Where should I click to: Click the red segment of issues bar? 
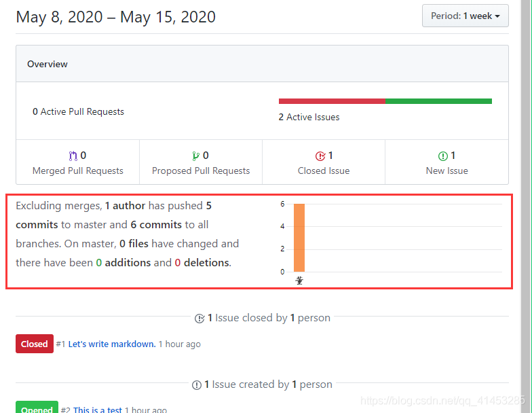point(332,101)
